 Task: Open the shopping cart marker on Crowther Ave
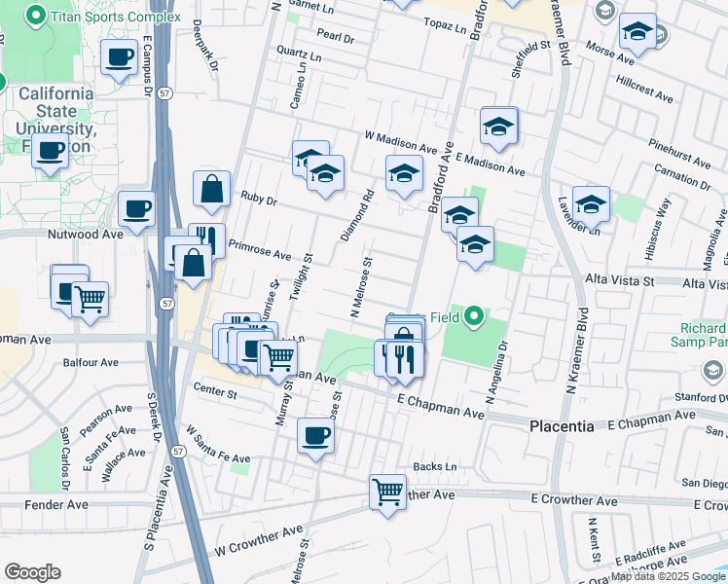tap(388, 495)
